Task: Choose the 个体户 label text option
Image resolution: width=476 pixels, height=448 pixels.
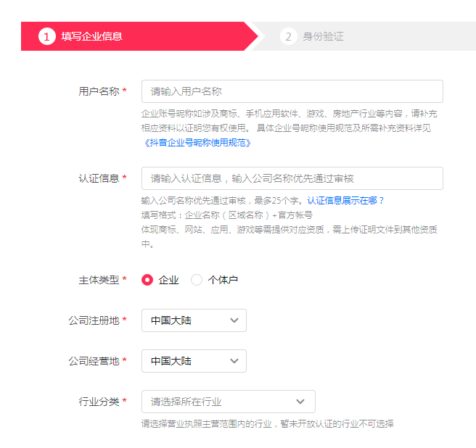Action: coord(223,280)
